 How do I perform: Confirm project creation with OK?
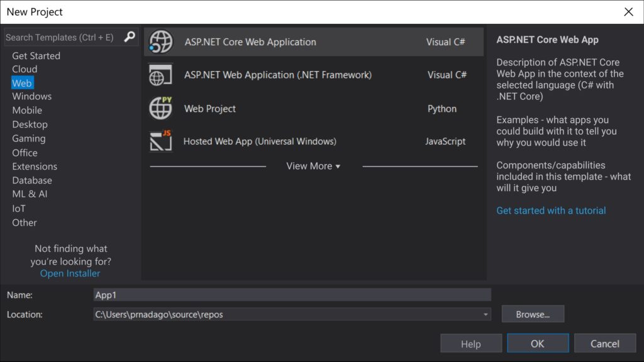pos(538,343)
